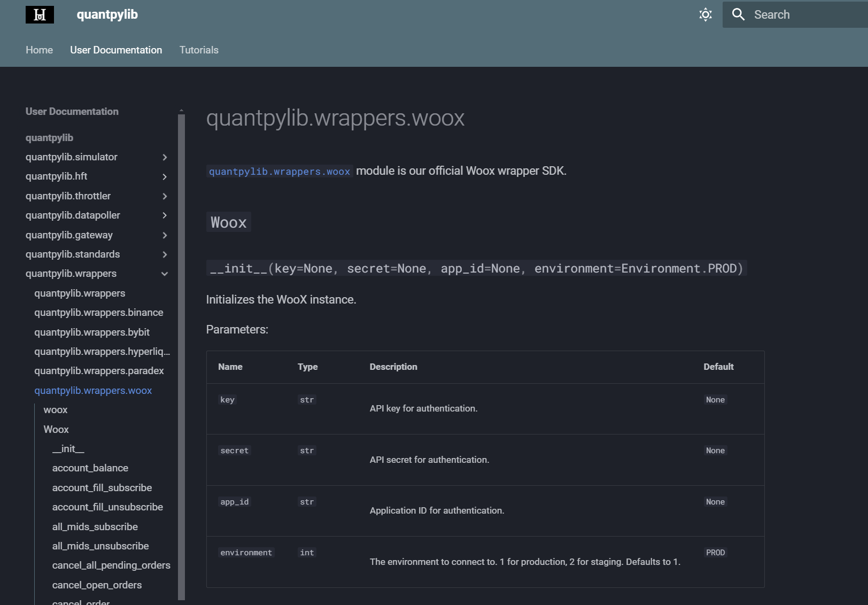Click the sidebar's top-level quantpylib link
This screenshot has width=868, height=605.
[49, 138]
